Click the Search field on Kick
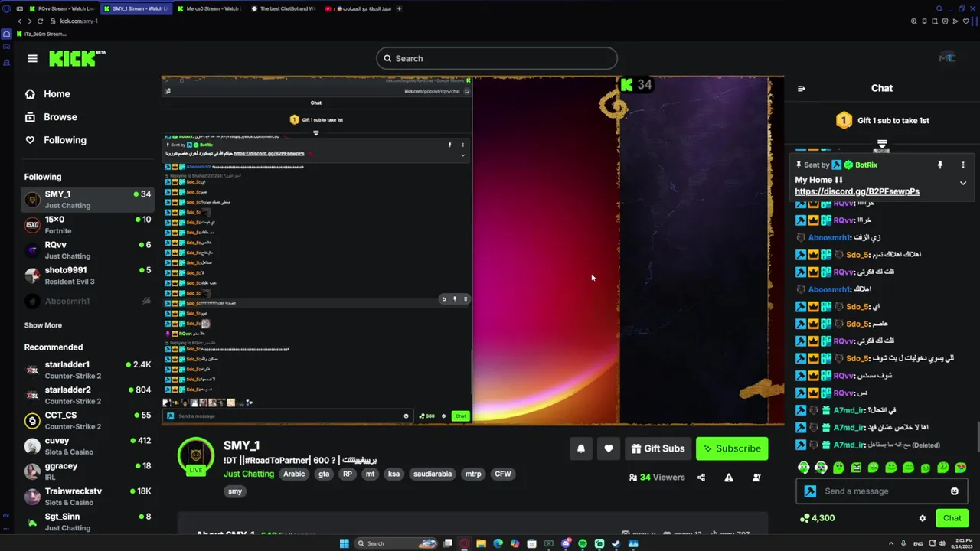The height and width of the screenshot is (551, 980). 497,58
